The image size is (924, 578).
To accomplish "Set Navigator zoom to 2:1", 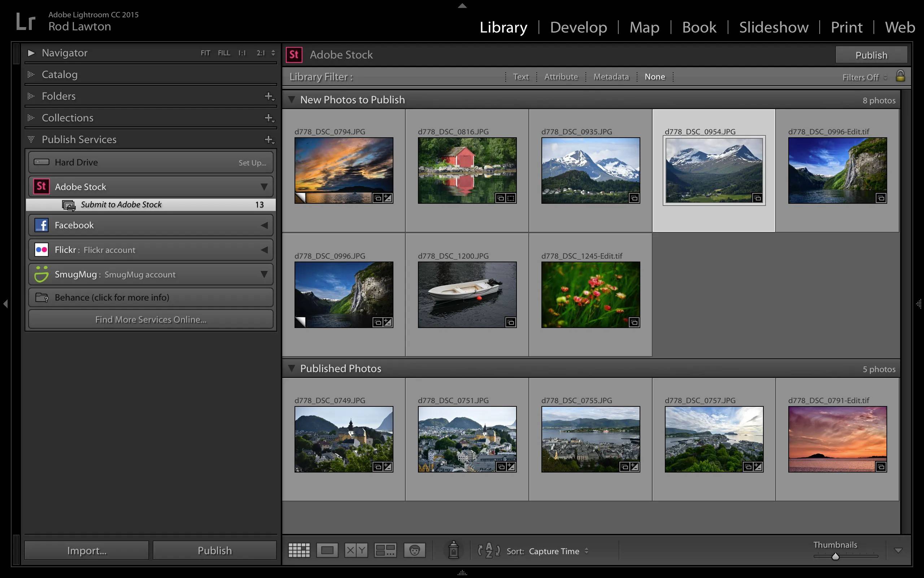I will coord(261,53).
